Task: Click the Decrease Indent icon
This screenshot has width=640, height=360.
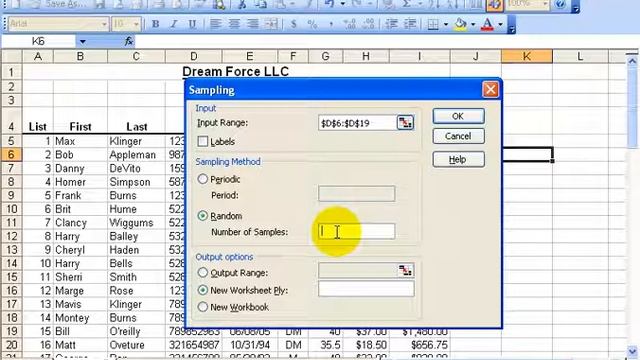Action: point(391,24)
